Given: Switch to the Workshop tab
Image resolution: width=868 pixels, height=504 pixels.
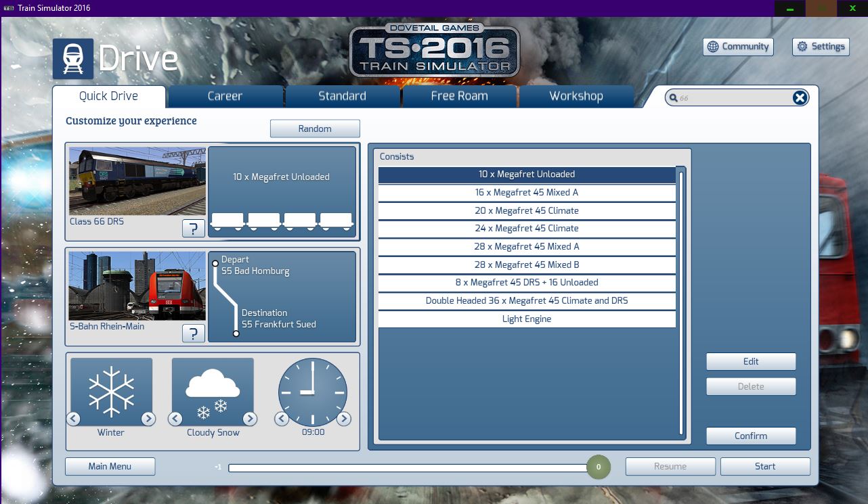Looking at the screenshot, I should (576, 96).
